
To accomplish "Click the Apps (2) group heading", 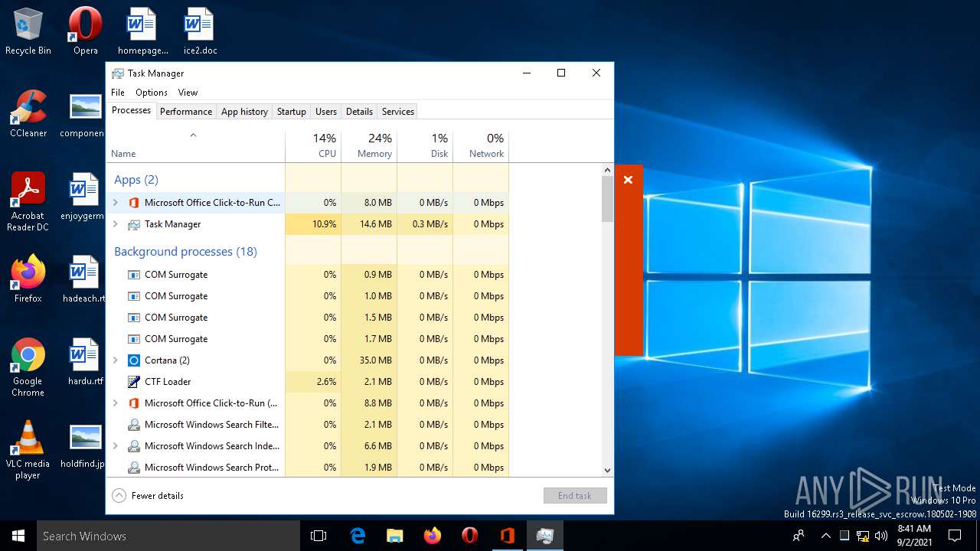I will 136,180.
